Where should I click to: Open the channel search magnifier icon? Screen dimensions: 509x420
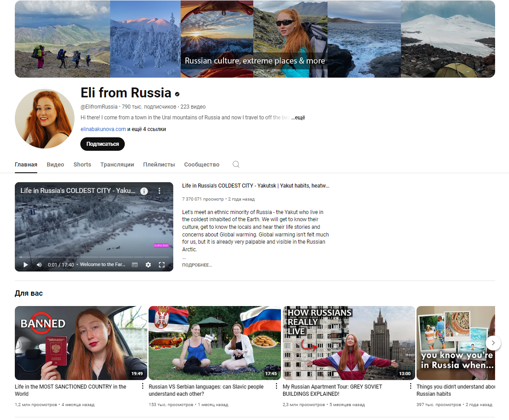click(x=236, y=164)
